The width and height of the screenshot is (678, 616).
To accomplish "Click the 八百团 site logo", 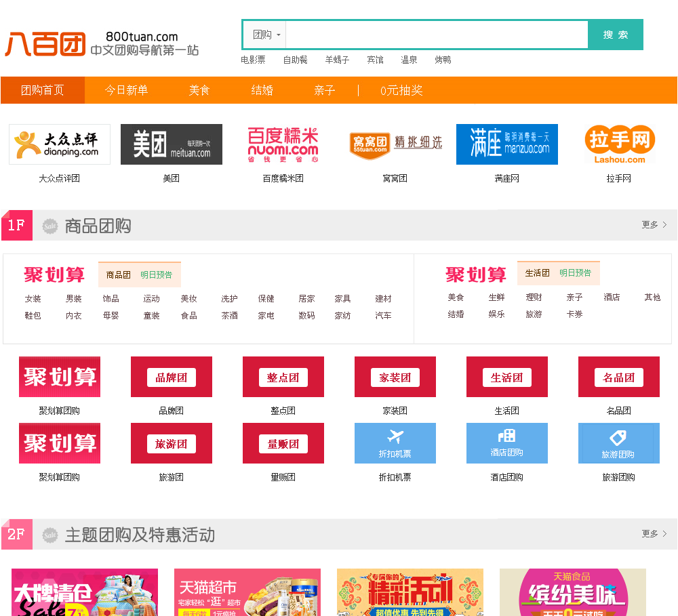I will [x=45, y=43].
